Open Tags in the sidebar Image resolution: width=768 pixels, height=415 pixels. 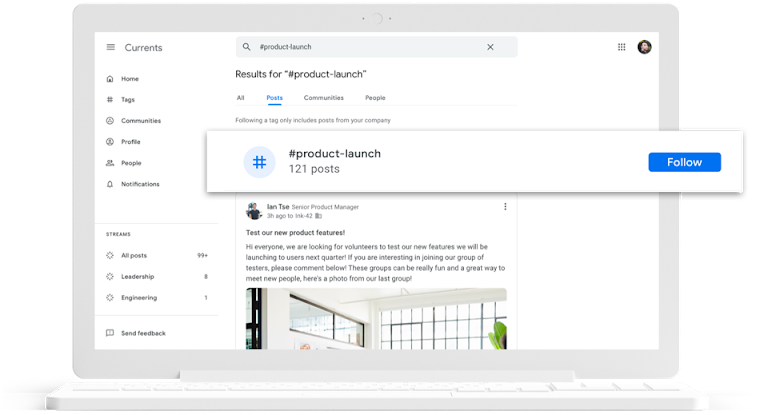click(x=127, y=100)
